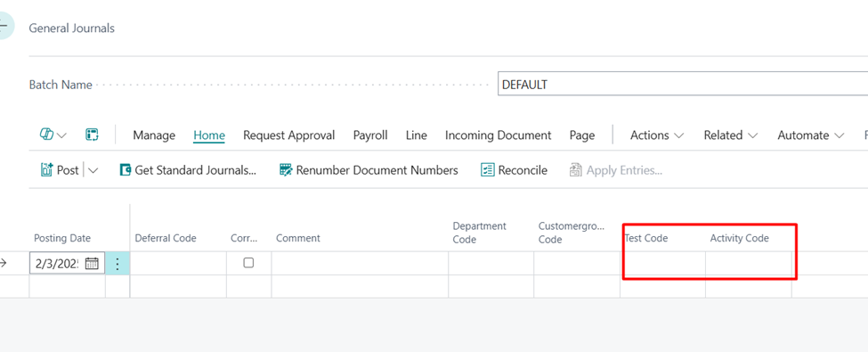Click the journal view toggle icon
The width and height of the screenshot is (868, 352).
92,135
